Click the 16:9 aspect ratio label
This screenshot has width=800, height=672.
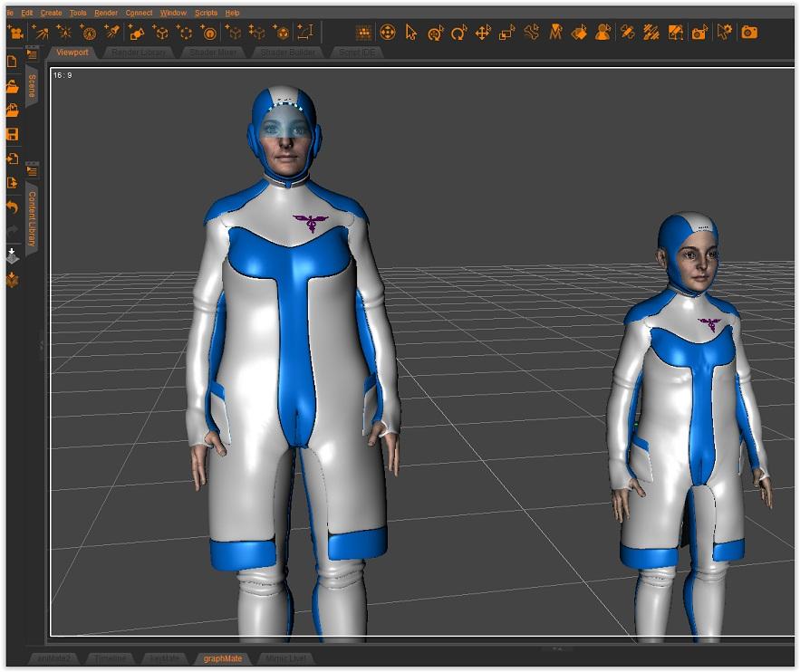tap(63, 75)
